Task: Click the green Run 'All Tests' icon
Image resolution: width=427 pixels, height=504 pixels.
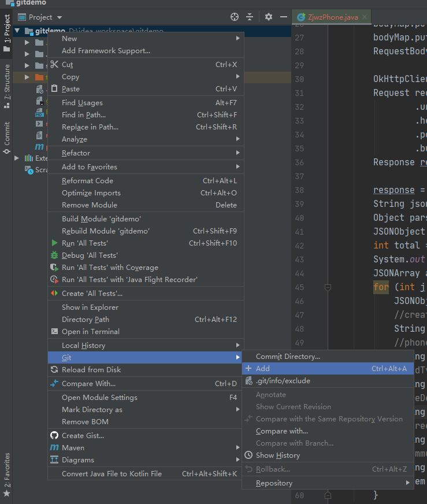Action: (x=54, y=243)
